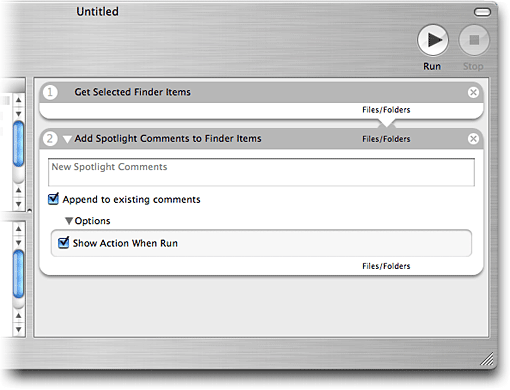Viewport: 510px width, 390px height.
Task: Uncheck Show Action When Run
Action: tap(63, 243)
